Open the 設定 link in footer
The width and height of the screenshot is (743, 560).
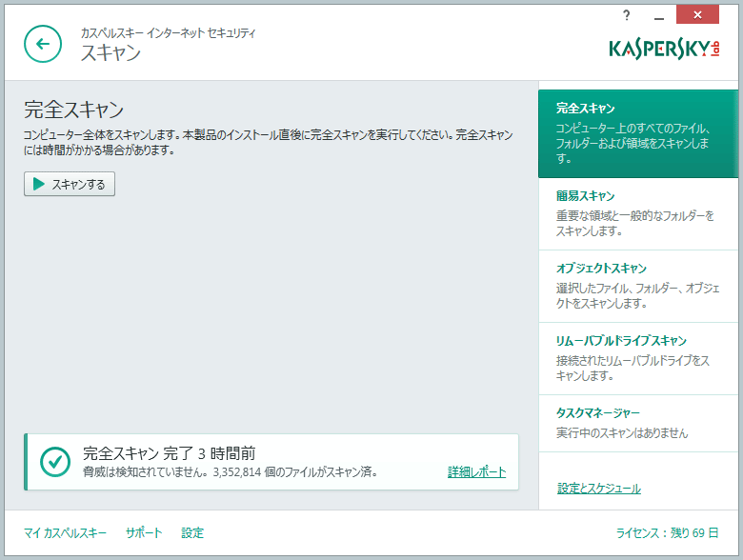(x=192, y=533)
